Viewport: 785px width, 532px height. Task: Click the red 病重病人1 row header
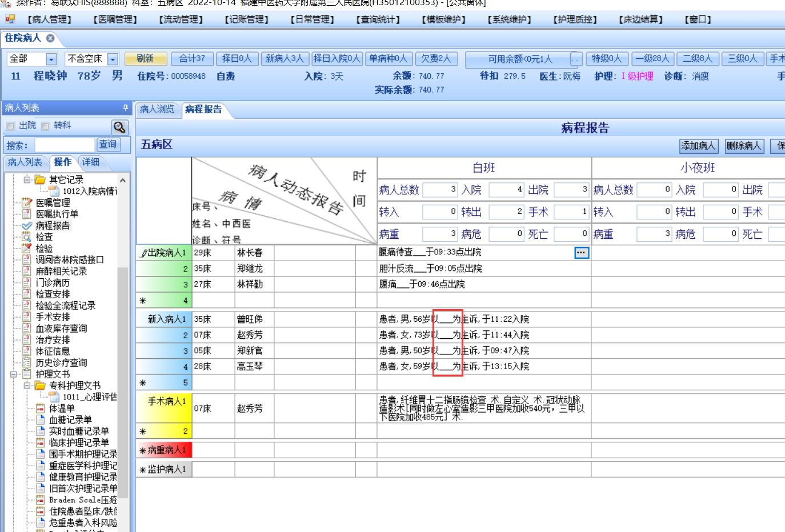(163, 450)
